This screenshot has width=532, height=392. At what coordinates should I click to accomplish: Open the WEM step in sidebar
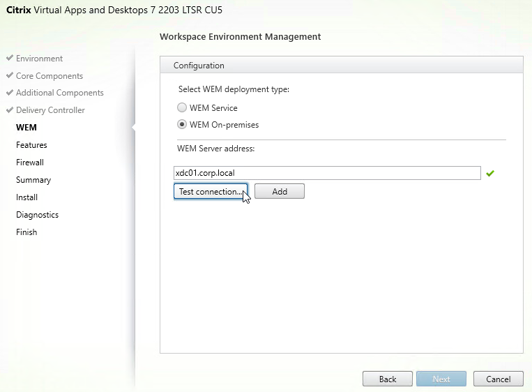coord(26,127)
